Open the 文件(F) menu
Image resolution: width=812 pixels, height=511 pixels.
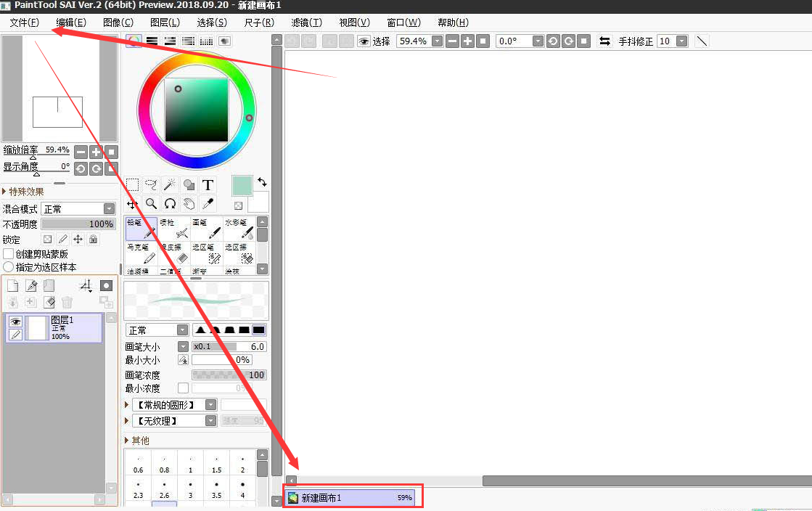[25, 23]
